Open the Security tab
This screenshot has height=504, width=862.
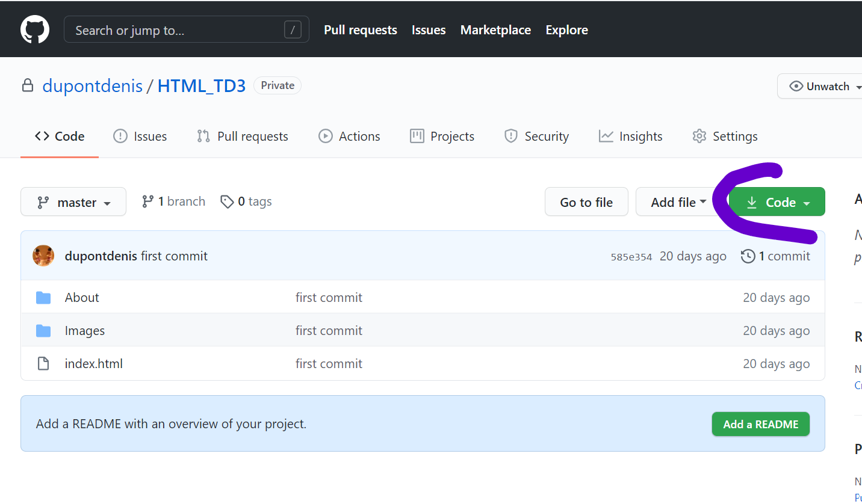click(x=536, y=137)
